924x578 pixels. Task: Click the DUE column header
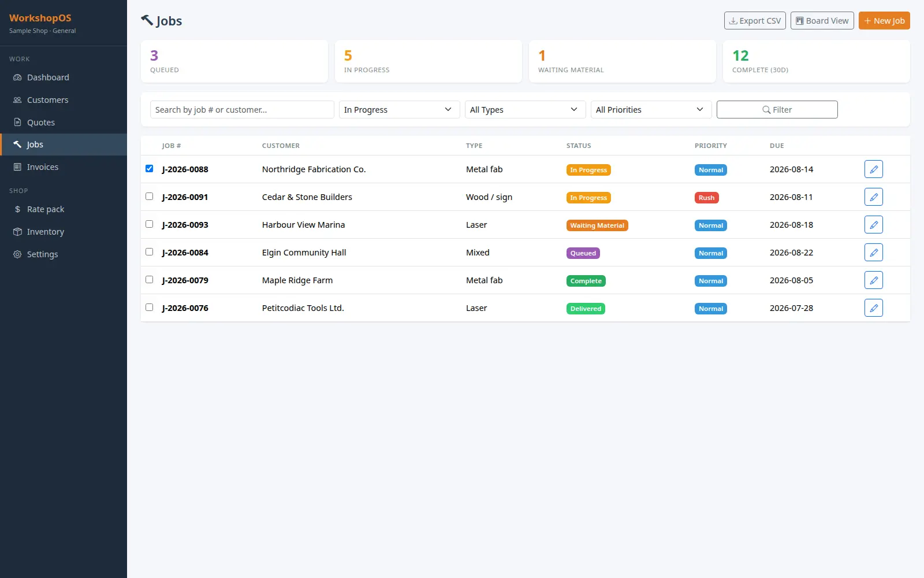point(777,146)
